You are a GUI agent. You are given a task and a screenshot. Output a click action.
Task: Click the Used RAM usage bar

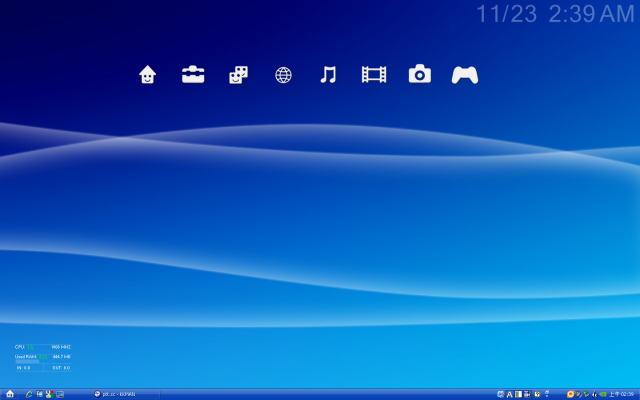(x=27, y=361)
